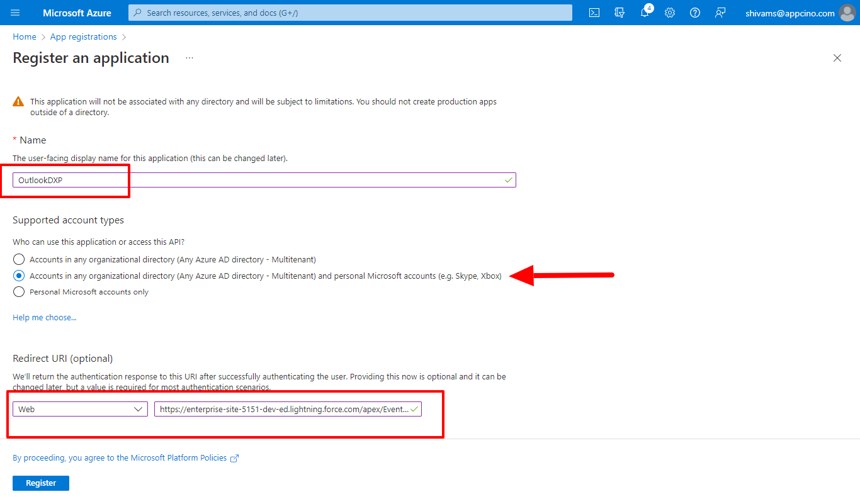Open the more options ellipsis by title
The image size is (860, 504).
click(190, 58)
